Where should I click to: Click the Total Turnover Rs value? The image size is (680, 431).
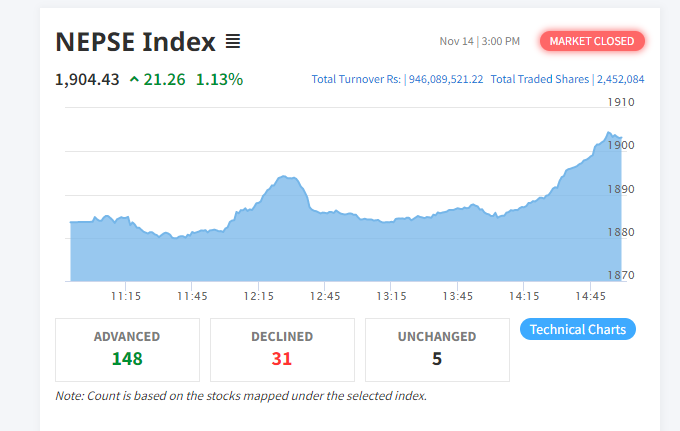coord(446,79)
